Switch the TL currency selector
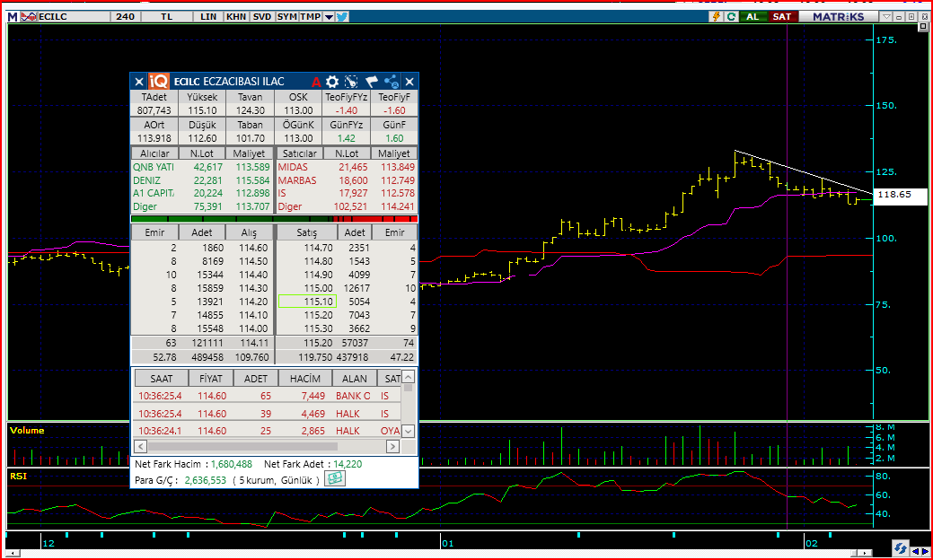Screen dimensions: 933x560 pyautogui.click(x=167, y=17)
